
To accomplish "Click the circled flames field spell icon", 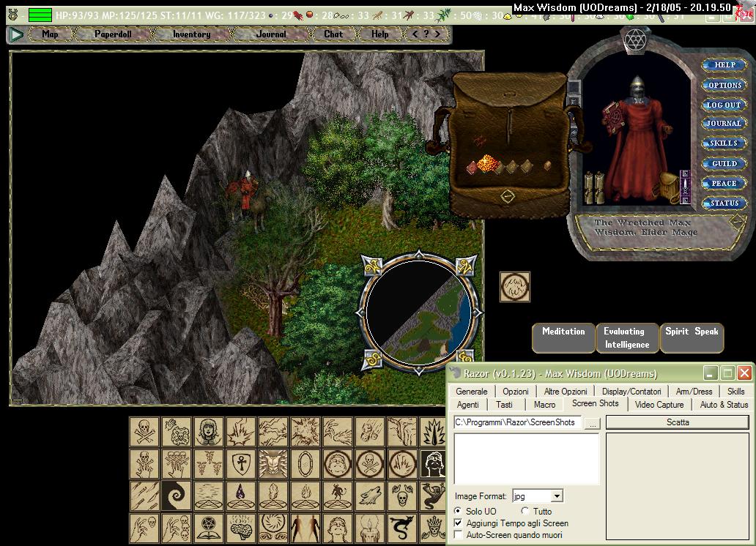I will coord(402,463).
